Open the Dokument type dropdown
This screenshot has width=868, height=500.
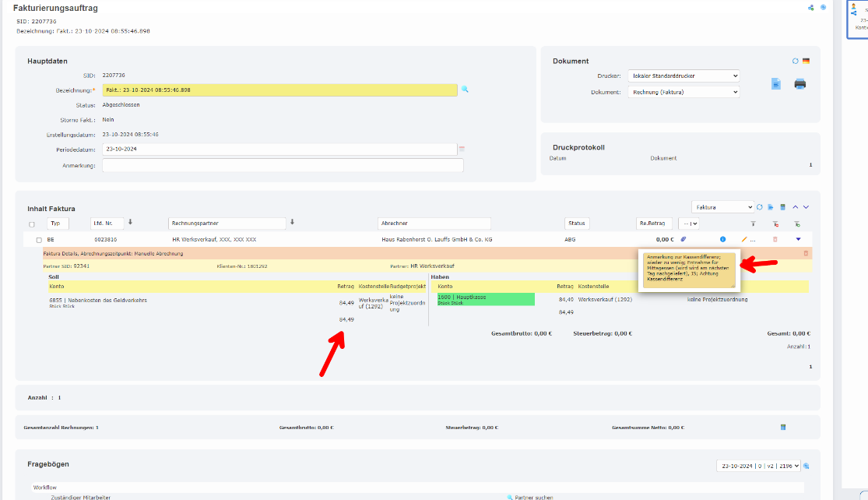pos(683,92)
